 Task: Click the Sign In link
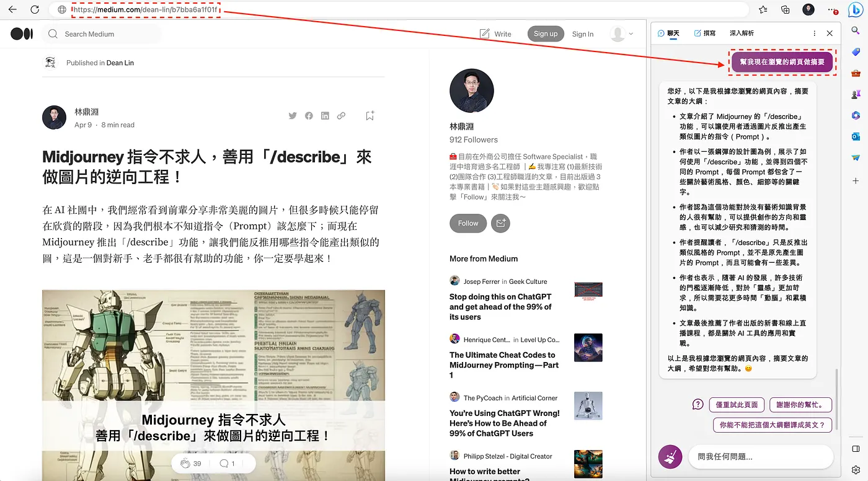(583, 34)
